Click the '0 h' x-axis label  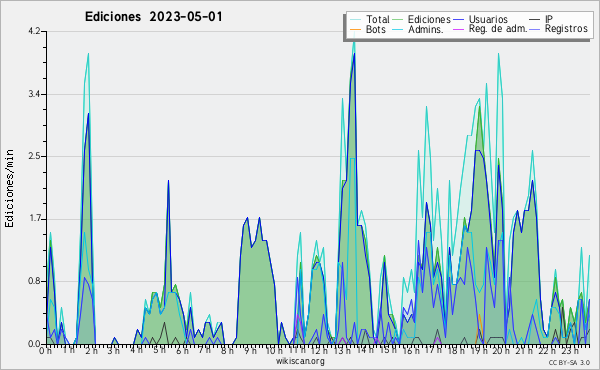(46, 350)
